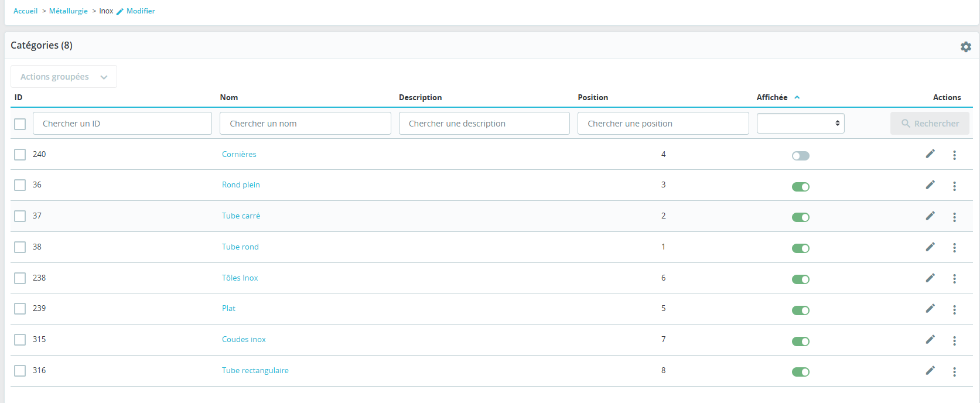Image resolution: width=980 pixels, height=403 pixels.
Task: Disable the displayed toggle for Tube rond
Action: click(800, 248)
